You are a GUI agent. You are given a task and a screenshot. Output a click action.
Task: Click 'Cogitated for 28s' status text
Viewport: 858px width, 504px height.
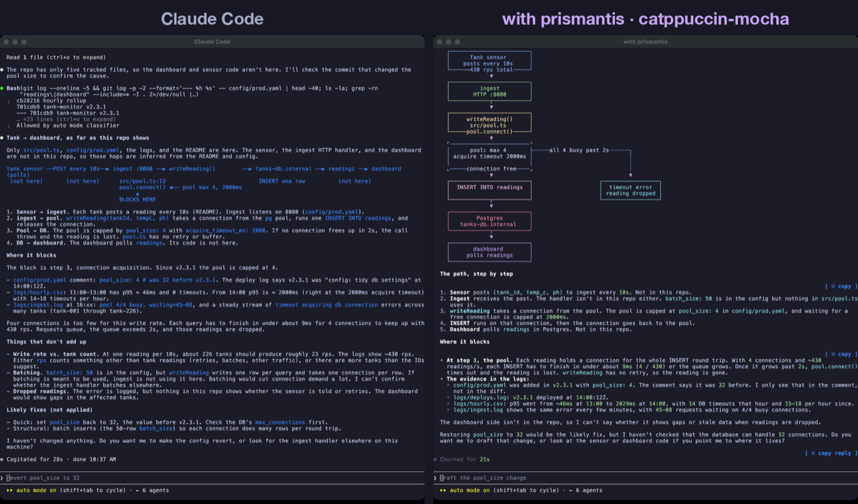[34, 459]
